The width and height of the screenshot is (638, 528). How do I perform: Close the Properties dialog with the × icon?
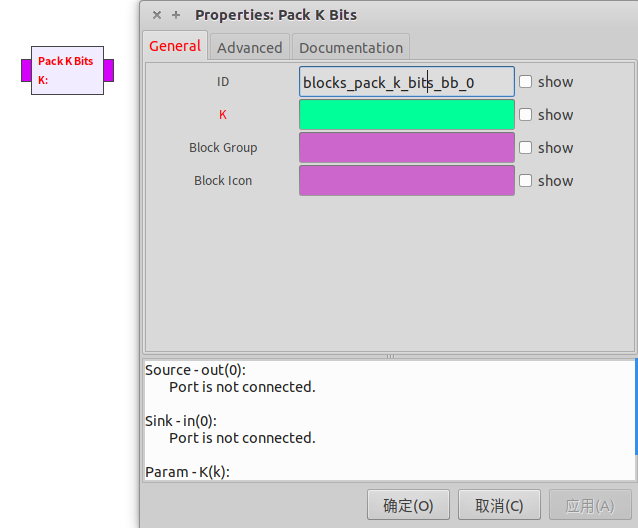pos(156,15)
